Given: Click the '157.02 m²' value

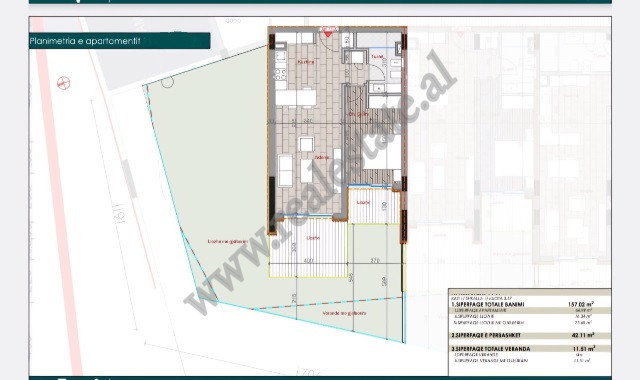Looking at the screenshot, I should [581, 304].
